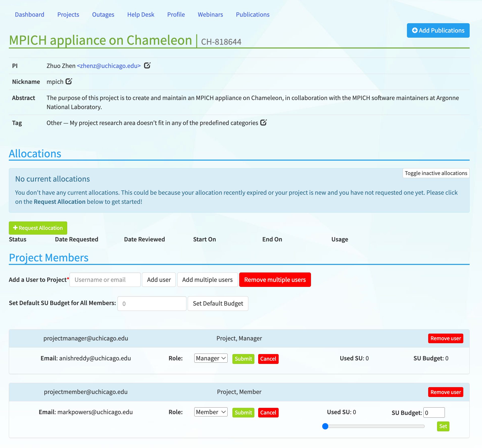Focus the default SU budget input
Image resolution: width=482 pixels, height=448 pixels.
click(152, 304)
